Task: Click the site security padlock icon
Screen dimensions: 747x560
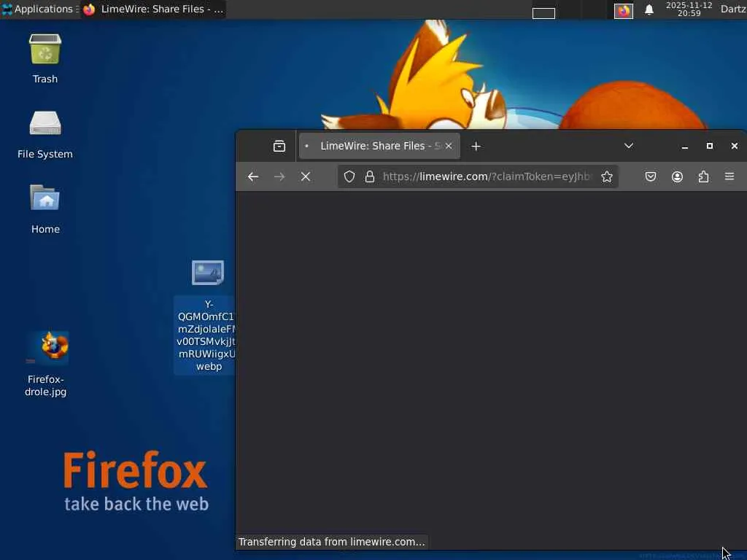Action: coord(370,176)
